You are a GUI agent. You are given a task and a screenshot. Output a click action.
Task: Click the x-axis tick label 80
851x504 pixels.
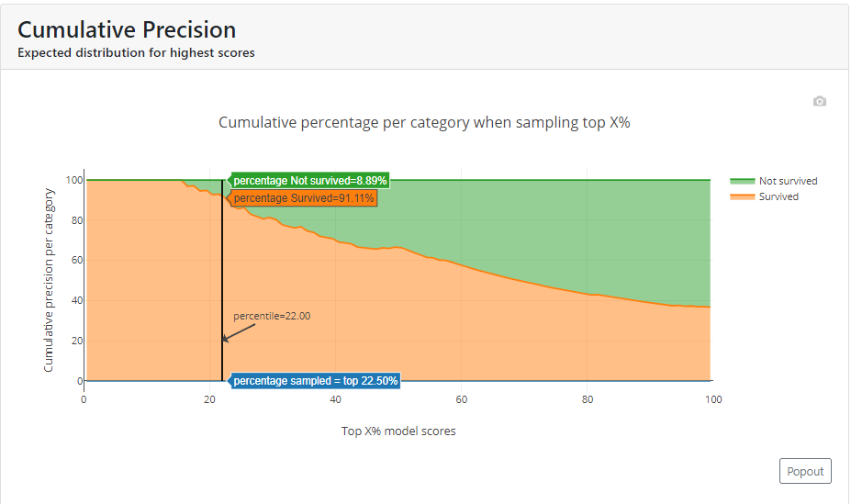588,400
